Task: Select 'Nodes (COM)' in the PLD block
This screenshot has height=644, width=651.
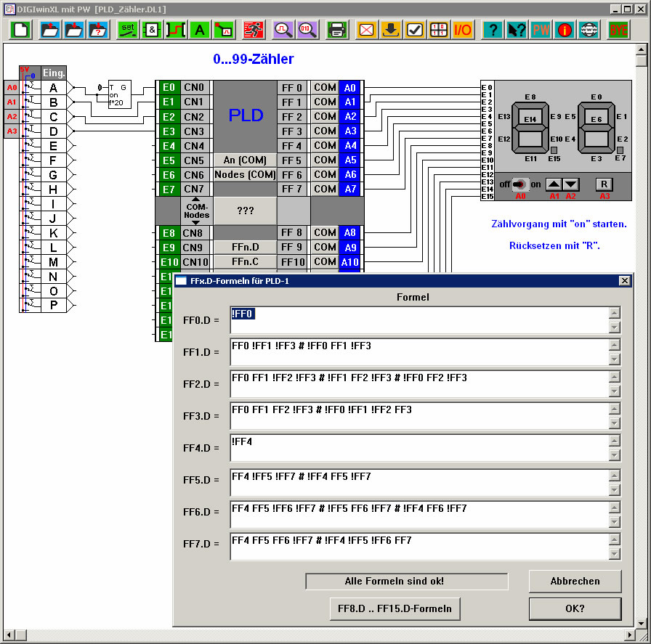Action: (x=245, y=174)
